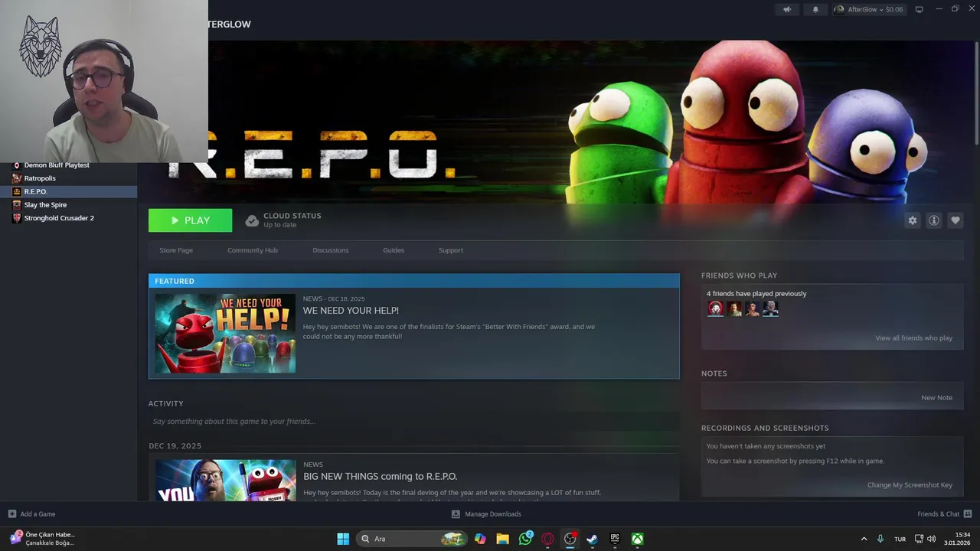Open the Store Page tab
980x551 pixels.
coord(176,250)
